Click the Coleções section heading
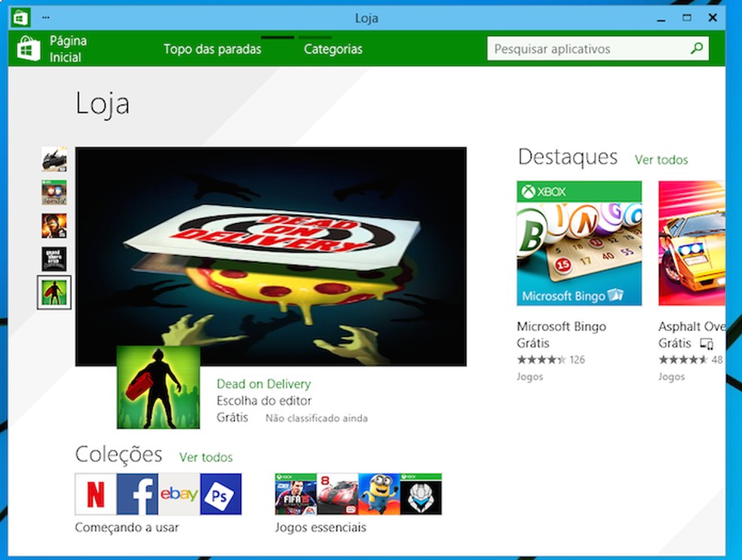The height and width of the screenshot is (560, 742). (119, 454)
